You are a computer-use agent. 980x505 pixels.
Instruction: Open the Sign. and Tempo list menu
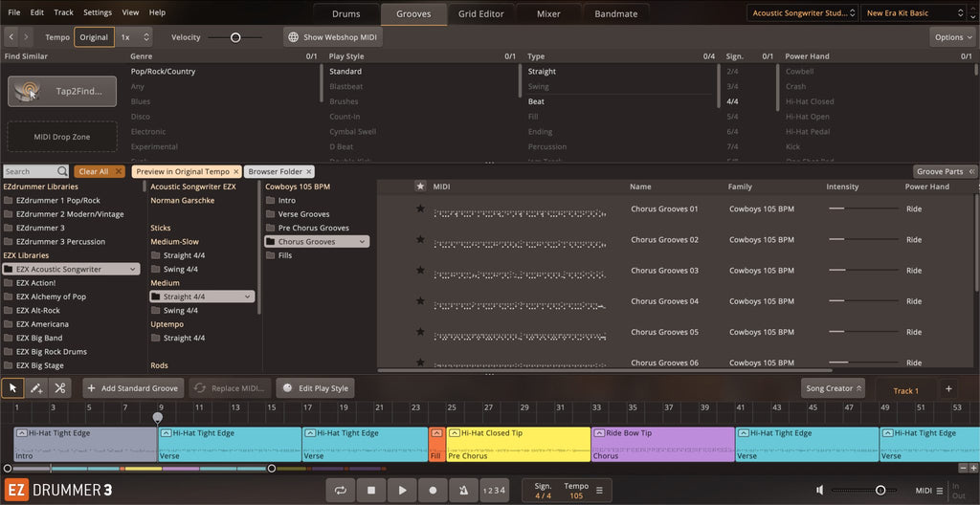(x=599, y=491)
